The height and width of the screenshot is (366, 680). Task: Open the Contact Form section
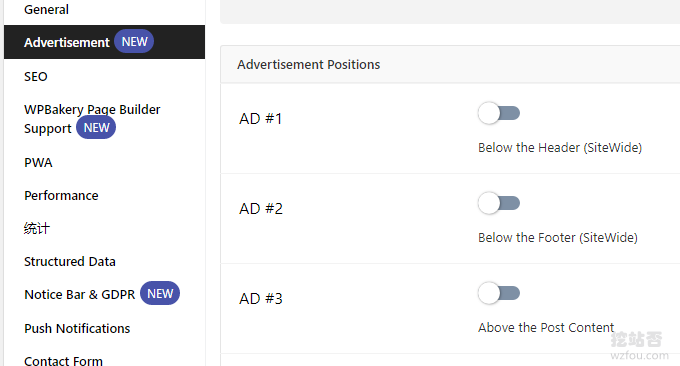(63, 360)
